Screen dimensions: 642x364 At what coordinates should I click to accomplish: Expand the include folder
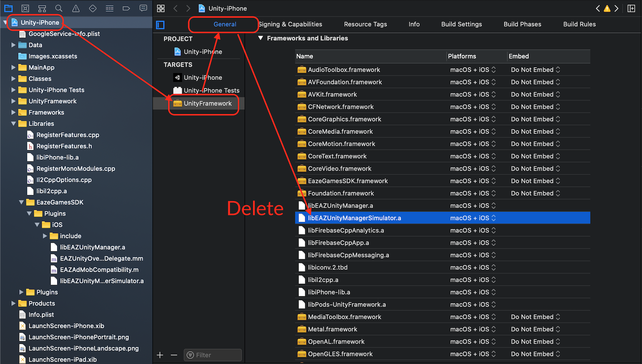coord(45,236)
